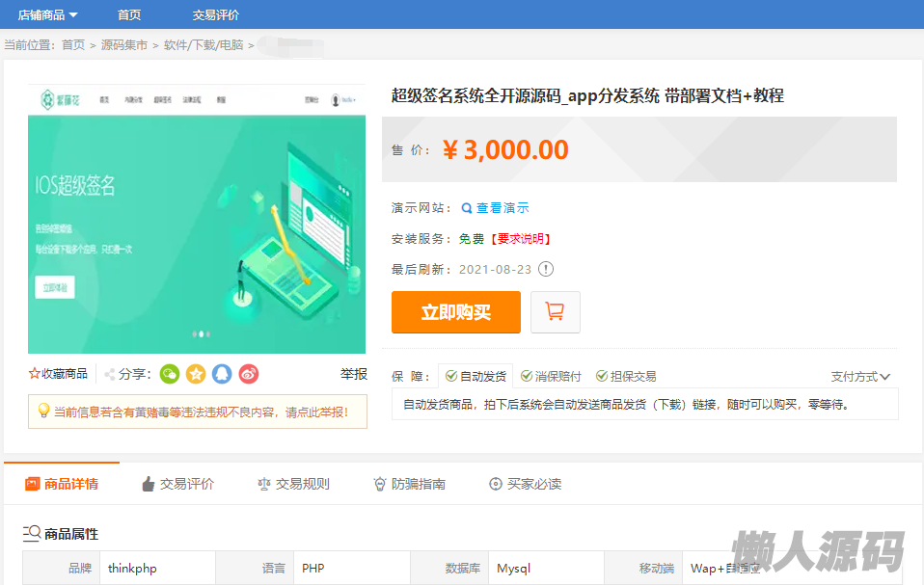The height and width of the screenshot is (585, 924).
Task: Open the 源码集市 breadcrumb link
Action: [123, 44]
